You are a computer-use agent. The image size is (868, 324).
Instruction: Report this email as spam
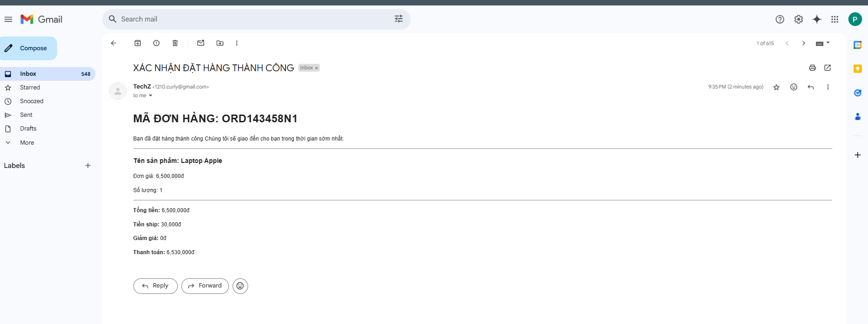(156, 43)
